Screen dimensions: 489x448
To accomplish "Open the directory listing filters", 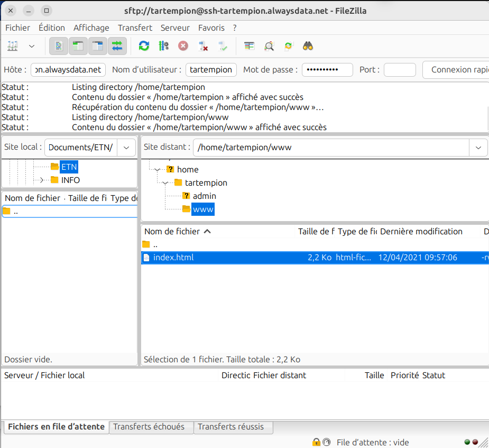I will pyautogui.click(x=250, y=47).
